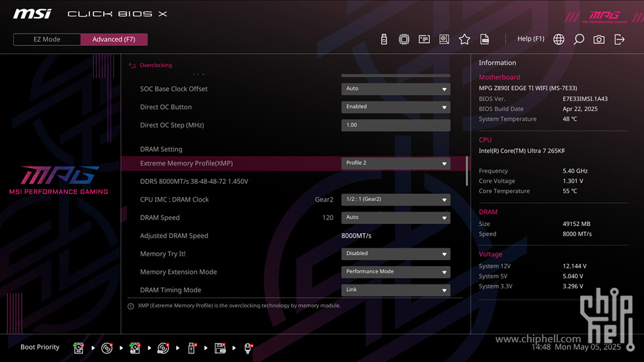Open Help (F1)
The height and width of the screenshot is (362, 644).
coord(531,39)
